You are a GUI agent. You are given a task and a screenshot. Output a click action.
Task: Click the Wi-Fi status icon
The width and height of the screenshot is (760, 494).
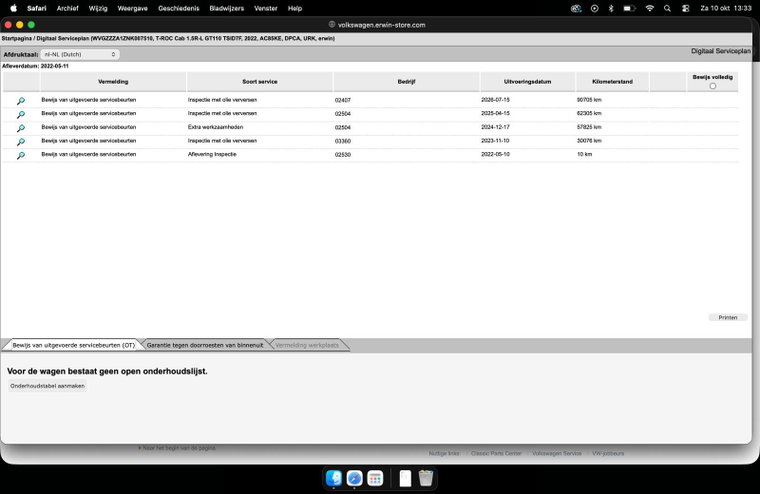pos(649,8)
